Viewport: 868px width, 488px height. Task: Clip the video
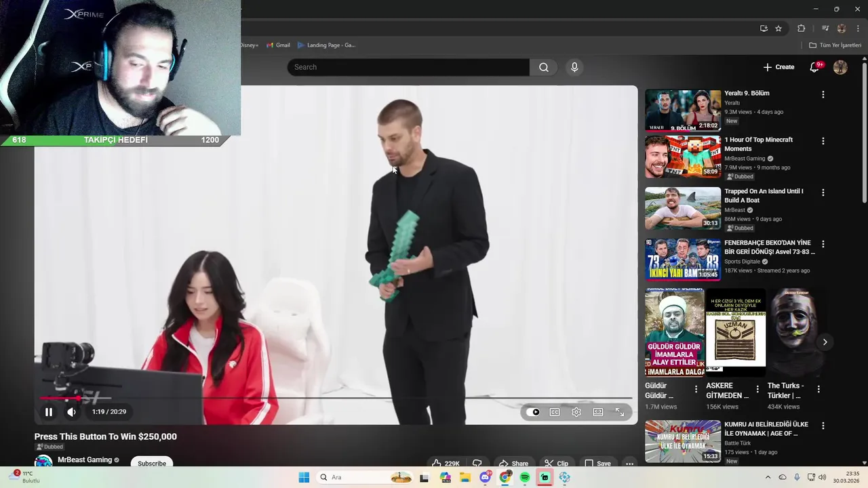(556, 463)
